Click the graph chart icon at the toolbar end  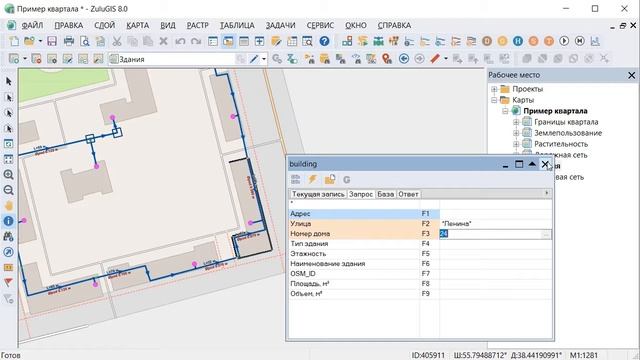pos(596,41)
